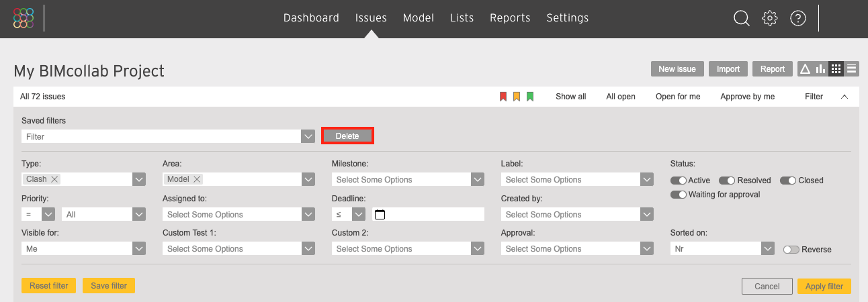Screen dimensions: 868x302
Task: Collapse the Filter panel chevron
Action: 844,97
